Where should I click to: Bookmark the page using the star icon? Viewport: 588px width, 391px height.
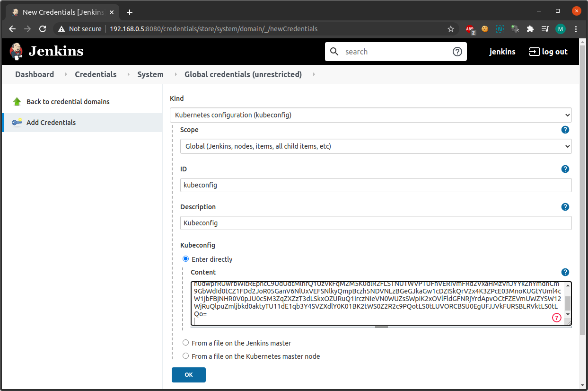451,29
